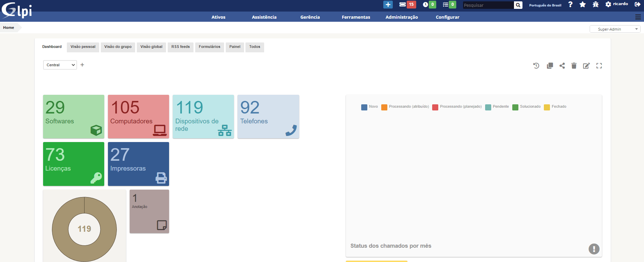The width and height of the screenshot is (644, 262).
Task: Share the dashboard icon
Action: 562,66
